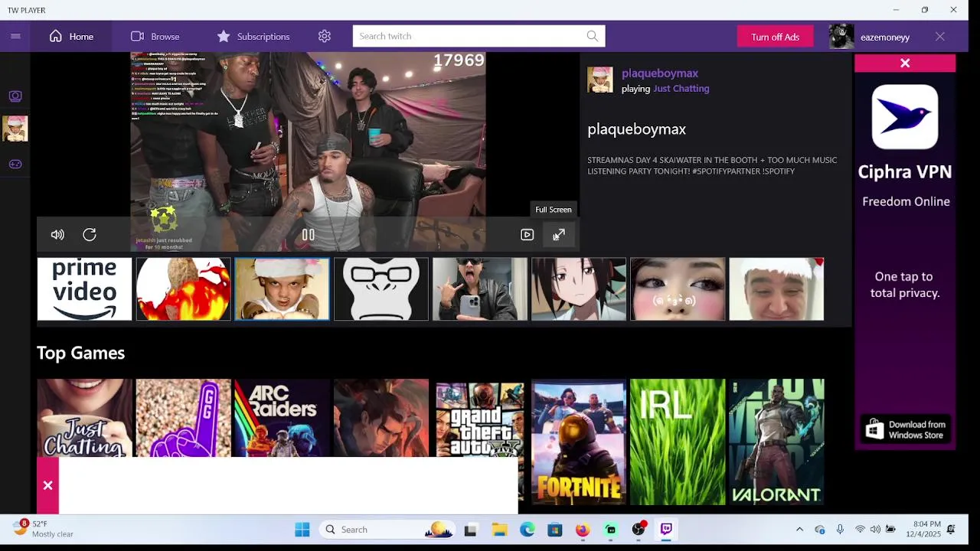The height and width of the screenshot is (551, 980).
Task: Open the green robot app on taskbar
Action: tap(610, 530)
